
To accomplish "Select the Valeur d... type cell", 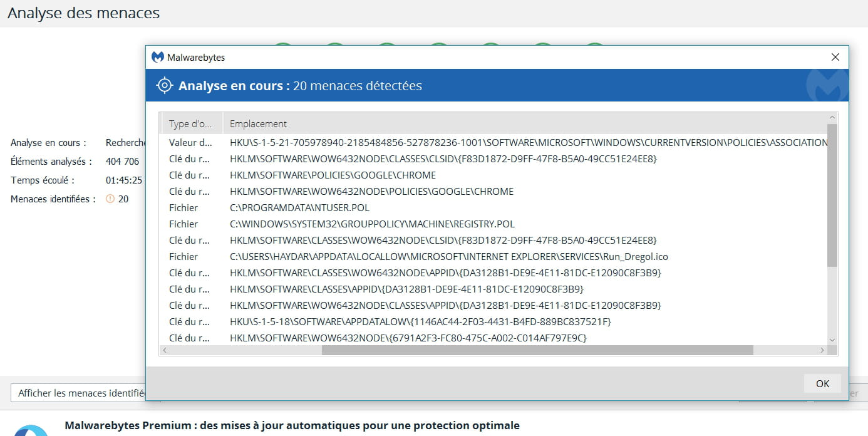I will [192, 142].
